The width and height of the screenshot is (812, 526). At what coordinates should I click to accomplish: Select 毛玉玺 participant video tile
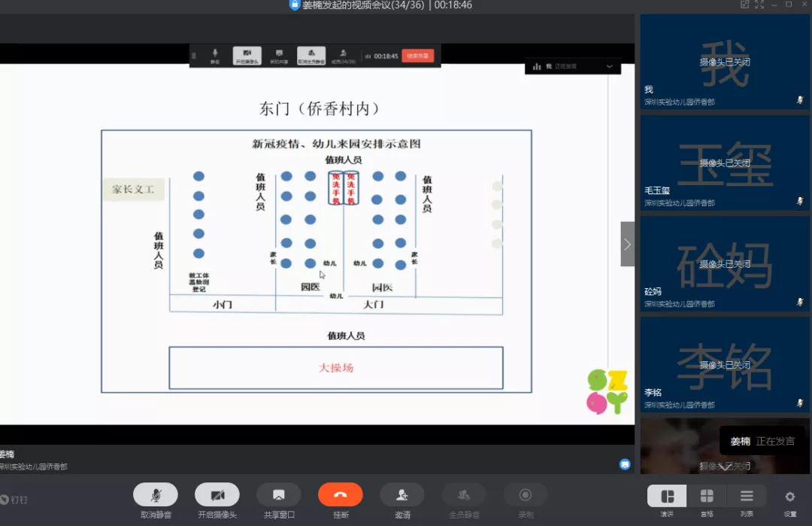click(725, 163)
